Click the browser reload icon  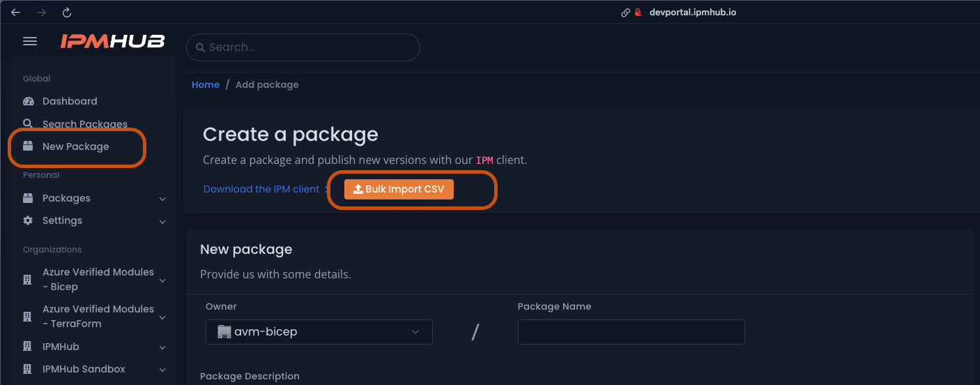pos(67,13)
